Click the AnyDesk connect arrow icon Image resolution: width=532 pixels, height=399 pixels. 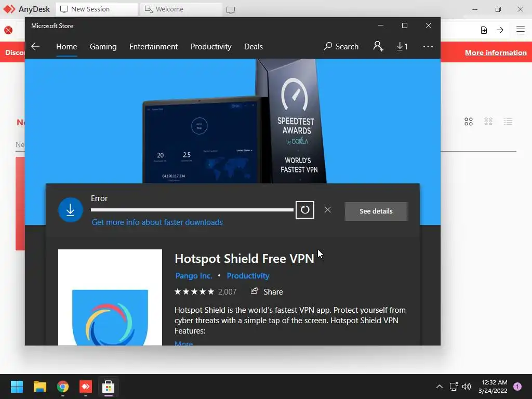tap(500, 30)
